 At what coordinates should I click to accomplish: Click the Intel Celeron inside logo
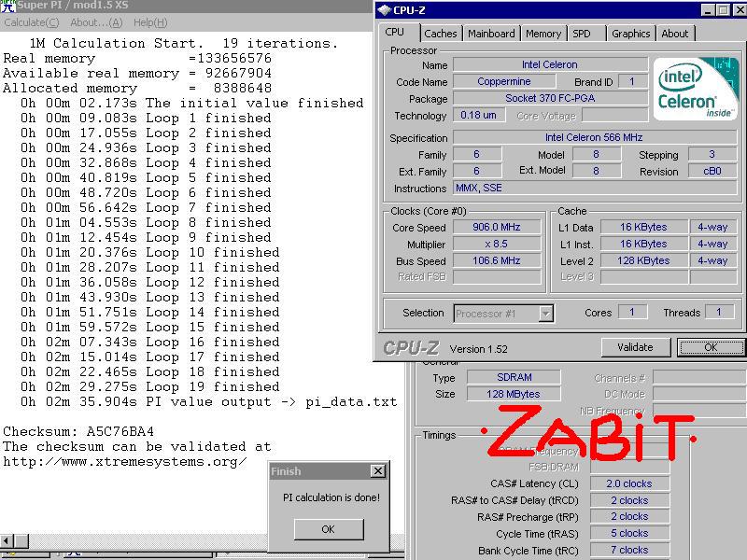pyautogui.click(x=695, y=89)
